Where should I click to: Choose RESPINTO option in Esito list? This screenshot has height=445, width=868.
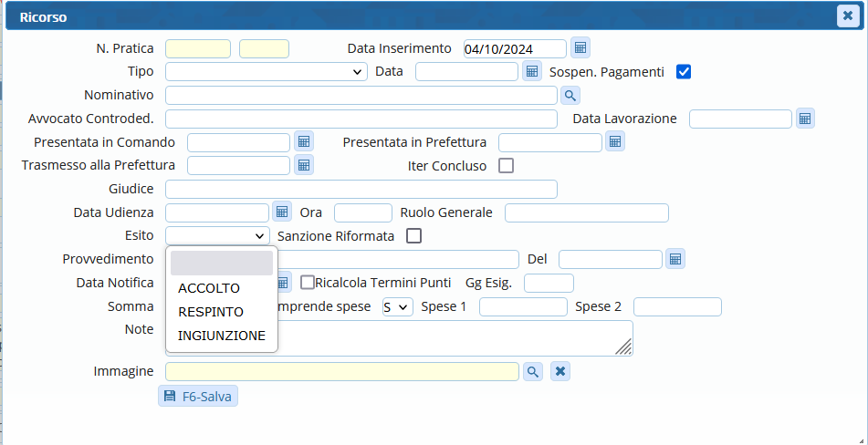211,312
